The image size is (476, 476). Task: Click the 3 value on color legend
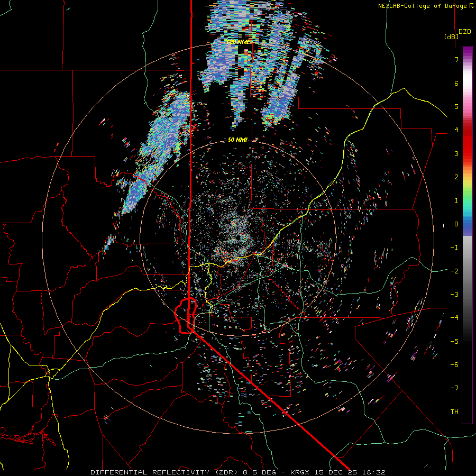click(456, 153)
